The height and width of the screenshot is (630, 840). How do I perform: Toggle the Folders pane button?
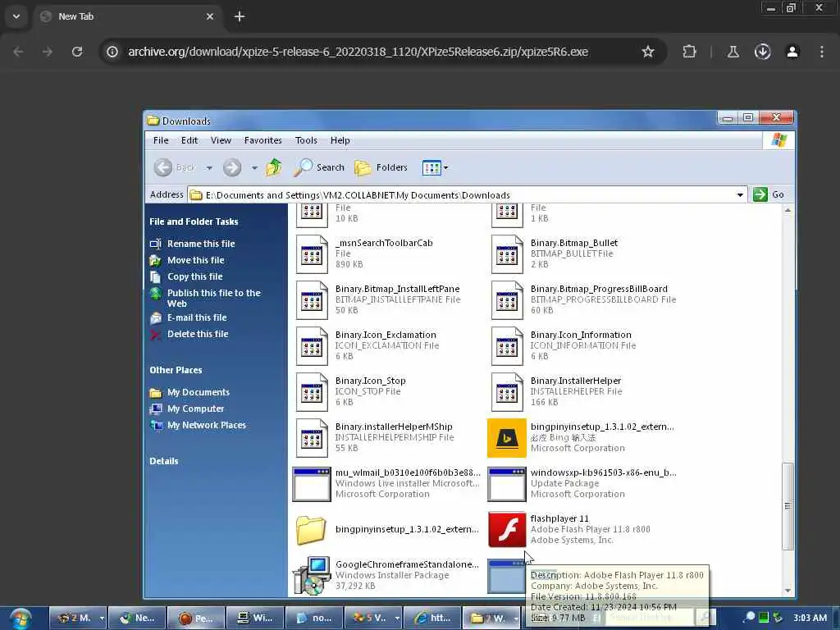[381, 167]
